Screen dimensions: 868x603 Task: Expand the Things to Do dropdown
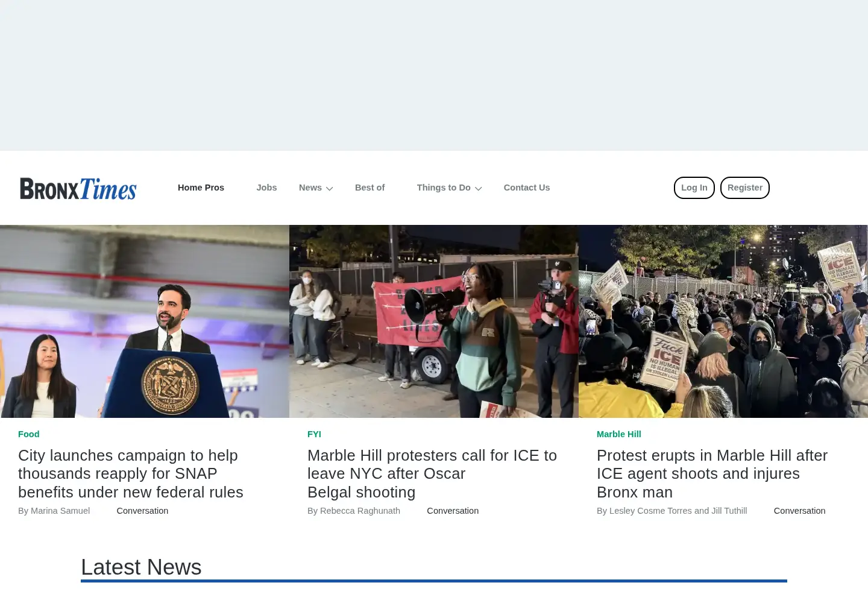click(449, 188)
